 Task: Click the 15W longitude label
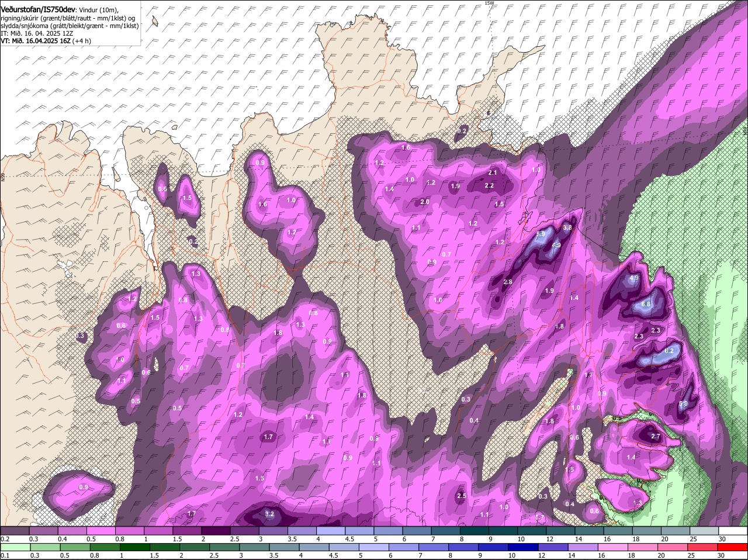click(490, 3)
